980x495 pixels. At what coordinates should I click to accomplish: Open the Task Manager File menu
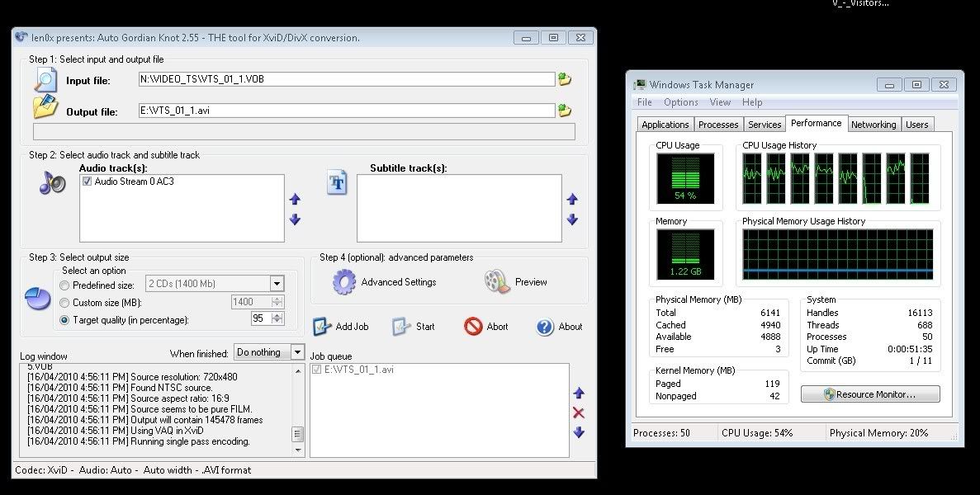pyautogui.click(x=644, y=102)
